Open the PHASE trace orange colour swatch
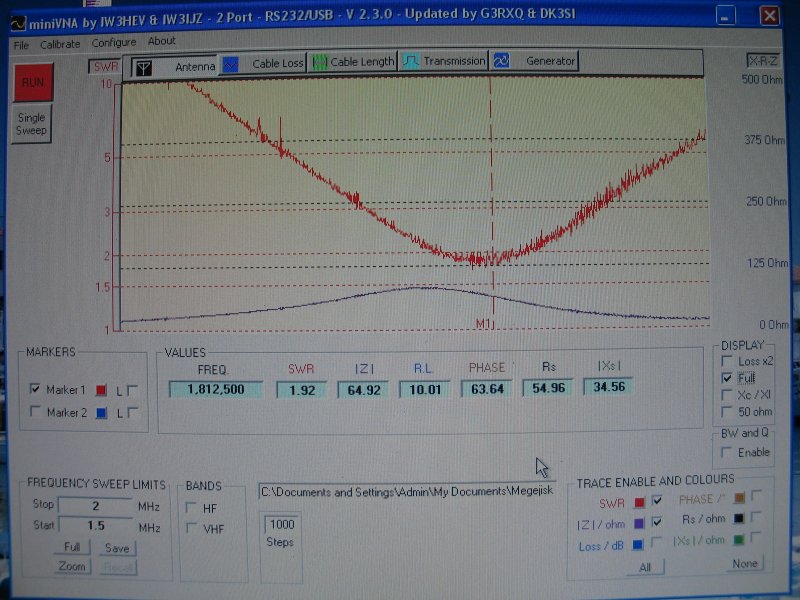800x600 pixels. click(x=739, y=497)
